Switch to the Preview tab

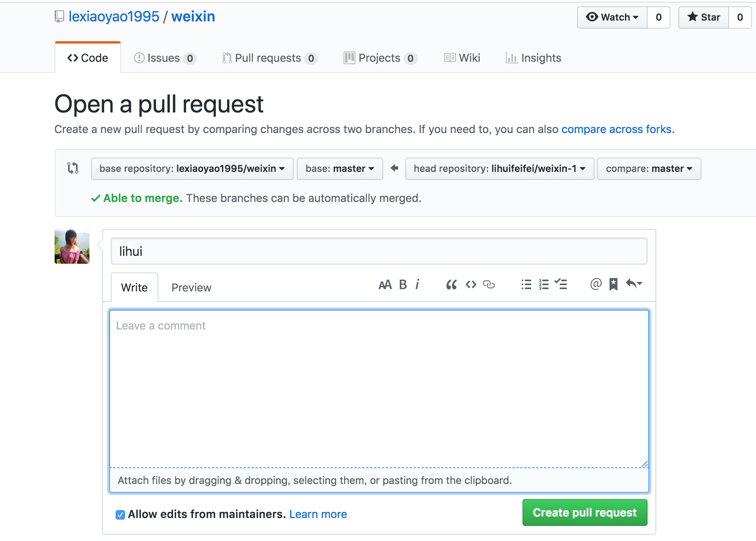point(191,288)
